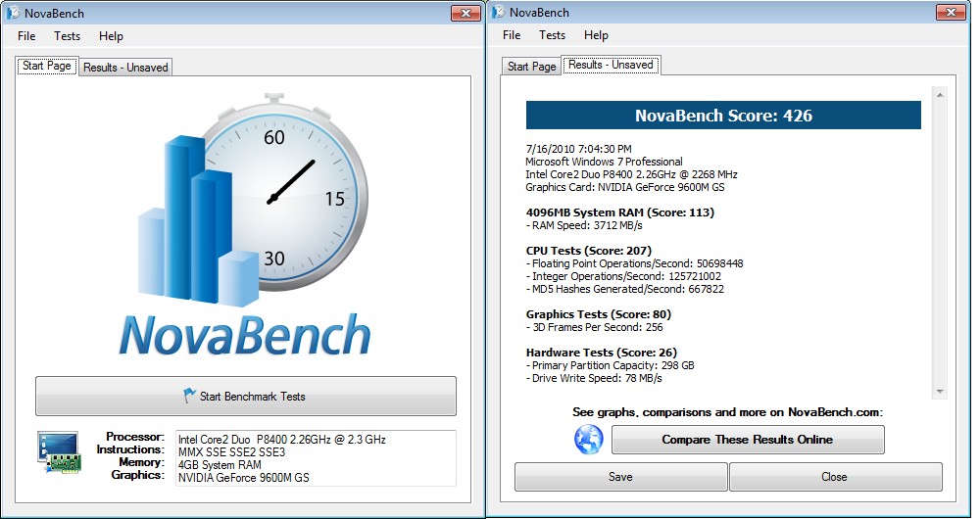Viewport: 980px width, 519px height.
Task: Compare These Results Online
Action: point(748,440)
